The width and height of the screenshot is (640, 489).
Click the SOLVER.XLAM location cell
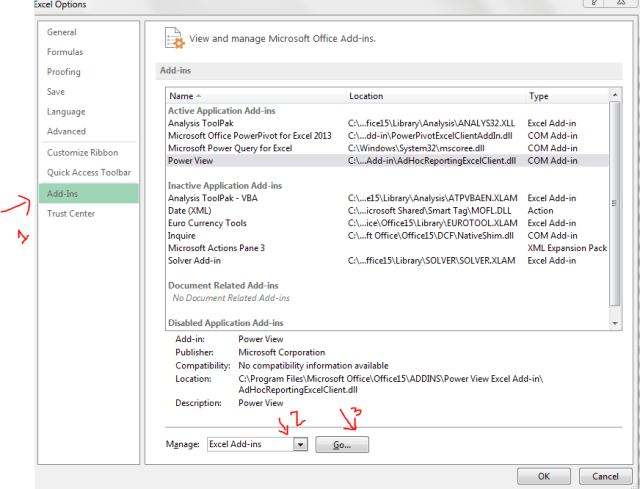[431, 260]
